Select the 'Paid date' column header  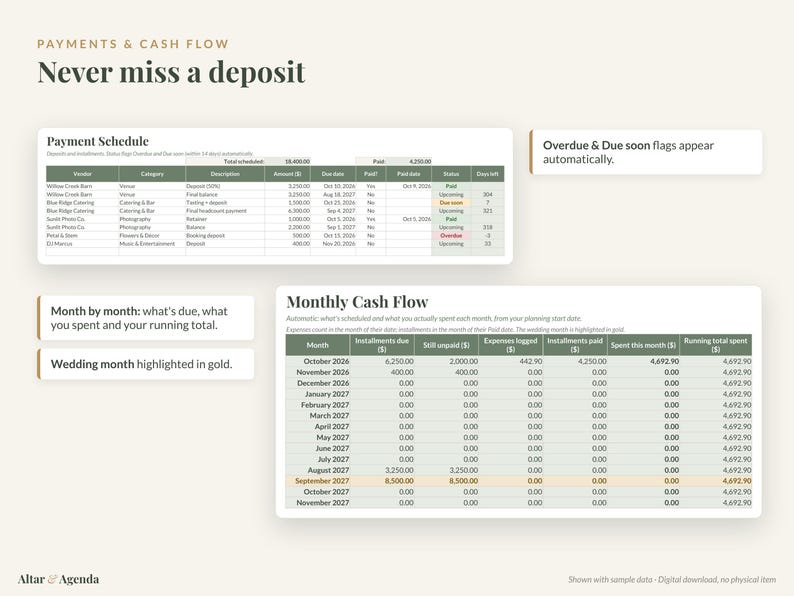409,174
